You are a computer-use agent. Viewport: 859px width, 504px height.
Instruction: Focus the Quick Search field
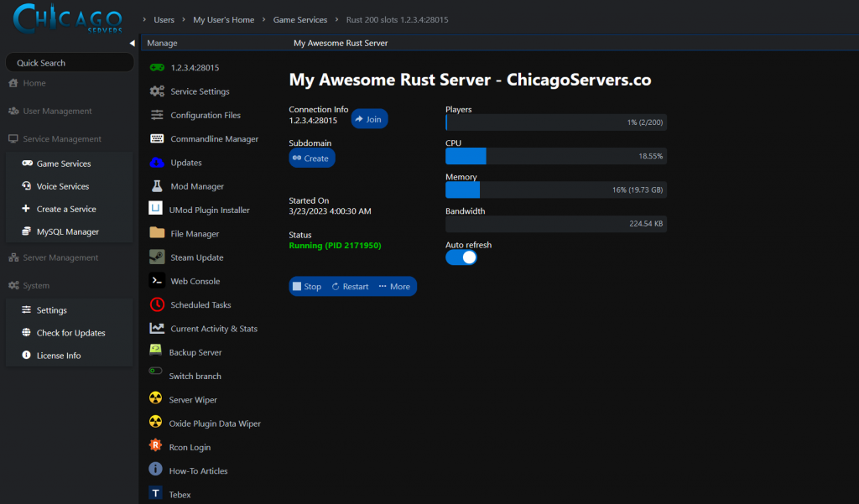(70, 62)
